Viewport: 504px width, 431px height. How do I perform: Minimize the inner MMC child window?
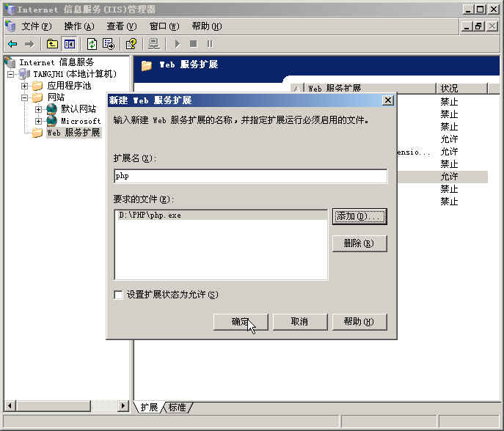(x=467, y=26)
